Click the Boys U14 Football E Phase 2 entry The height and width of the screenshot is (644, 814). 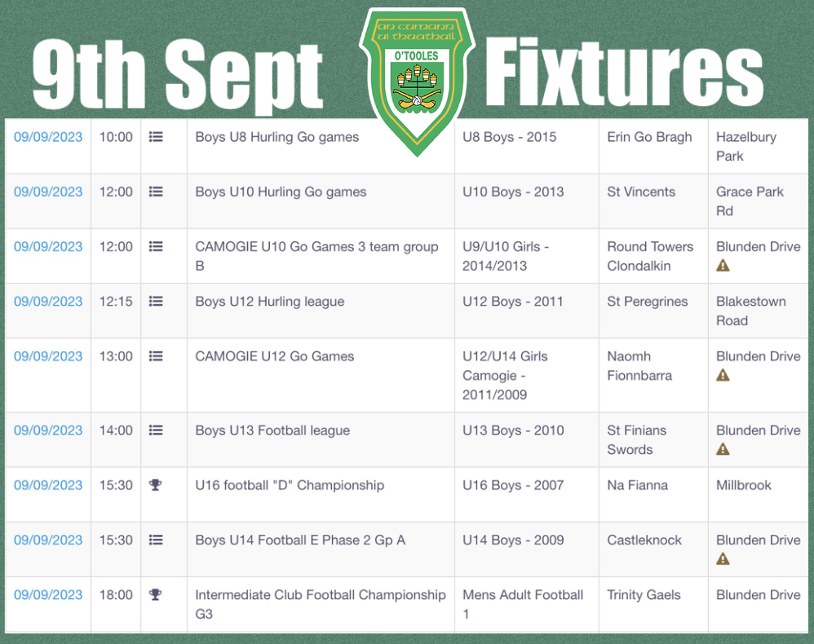300,540
